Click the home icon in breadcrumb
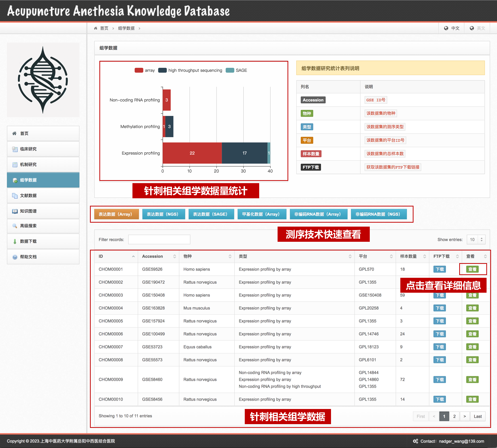Image resolution: width=497 pixels, height=448 pixels. tap(96, 28)
